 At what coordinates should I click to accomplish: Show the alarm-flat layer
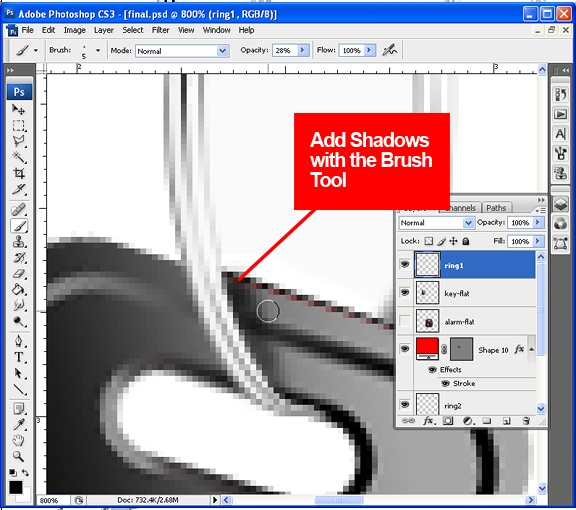point(405,321)
